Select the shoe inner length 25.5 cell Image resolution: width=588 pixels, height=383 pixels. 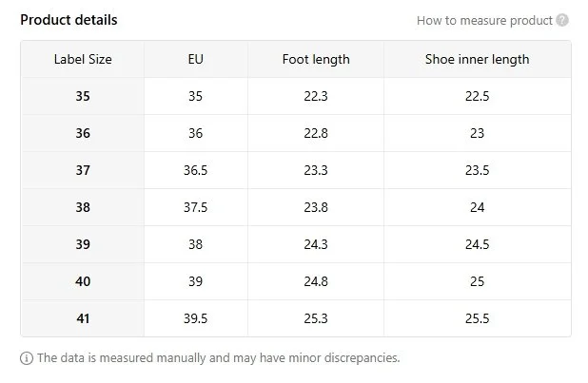click(477, 318)
